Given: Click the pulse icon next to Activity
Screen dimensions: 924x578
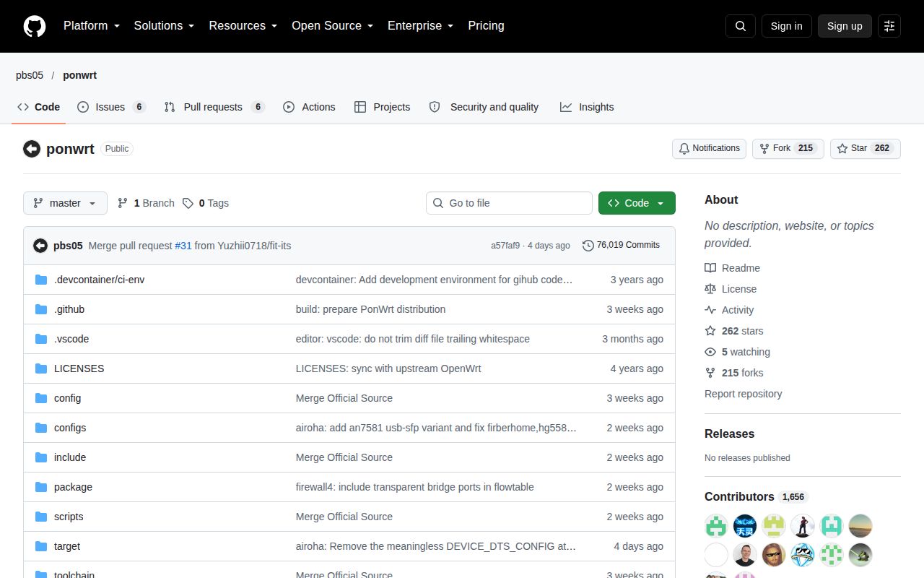Looking at the screenshot, I should click(x=710, y=310).
